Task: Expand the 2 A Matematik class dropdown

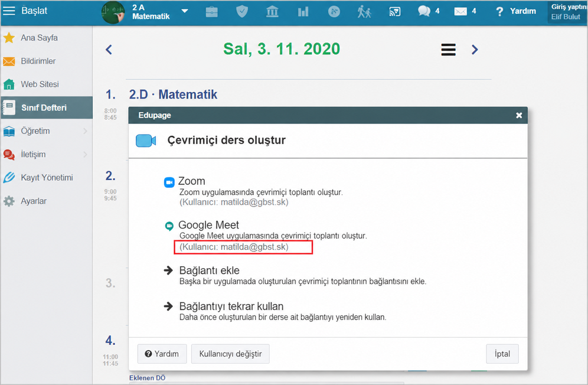Action: coord(185,11)
